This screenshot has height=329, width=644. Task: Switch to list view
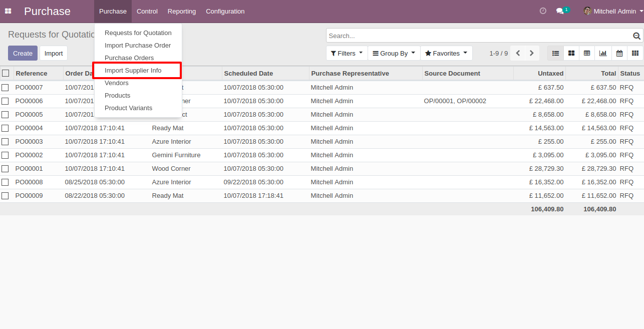pos(555,53)
